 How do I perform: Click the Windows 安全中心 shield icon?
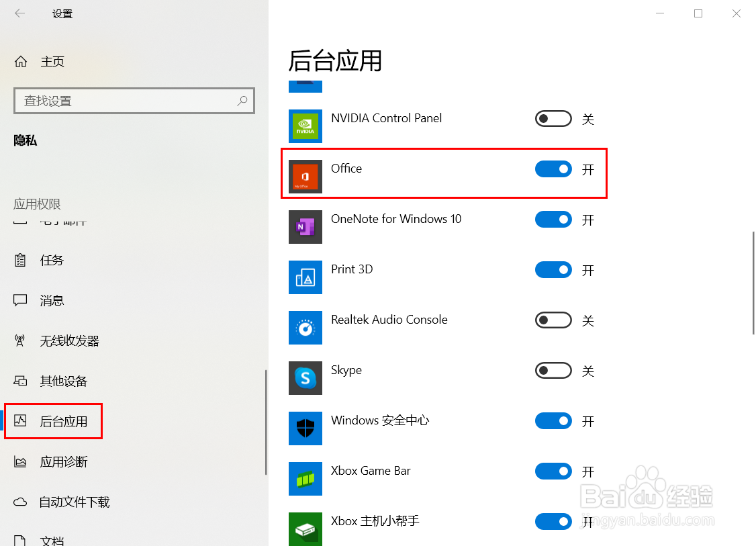[x=305, y=428]
